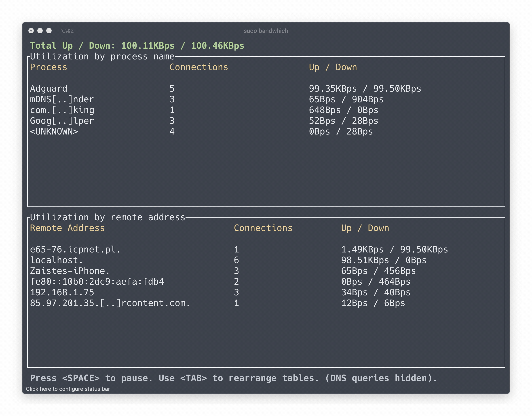This screenshot has height=416, width=532.
Task: Click the Up / Down column header
Action: [333, 67]
